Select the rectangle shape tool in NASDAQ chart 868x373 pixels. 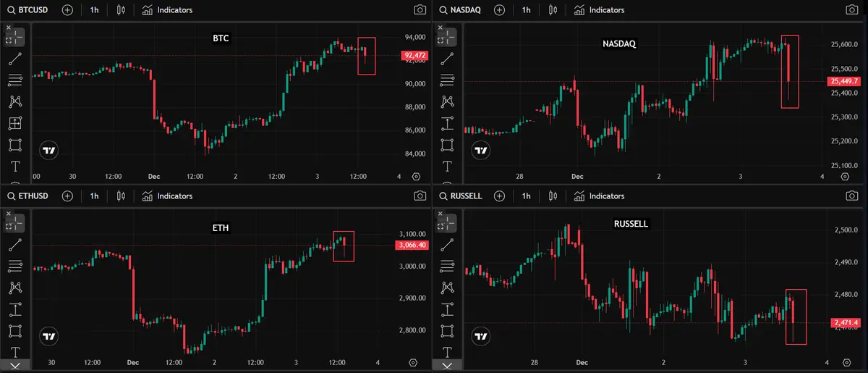click(446, 145)
